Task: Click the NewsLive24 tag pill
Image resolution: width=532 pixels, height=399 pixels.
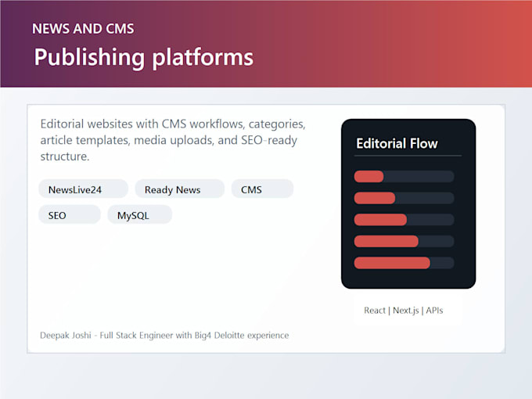Action: pyautogui.click(x=83, y=189)
